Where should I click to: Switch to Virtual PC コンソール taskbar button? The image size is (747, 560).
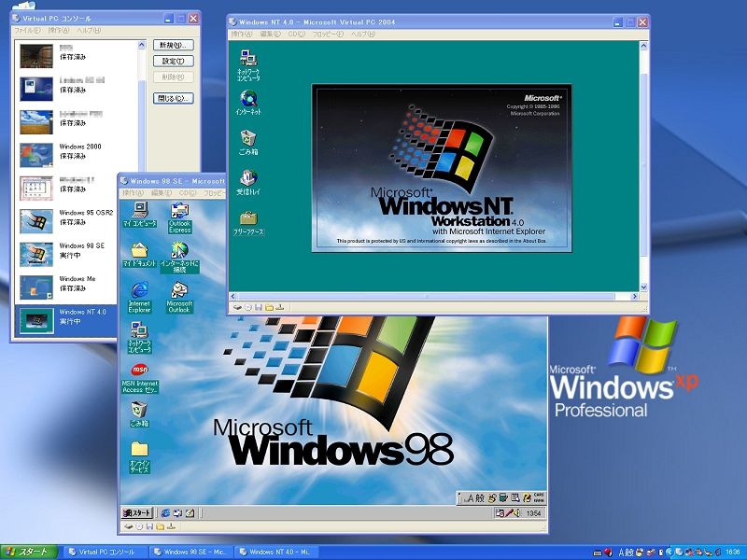point(106,552)
